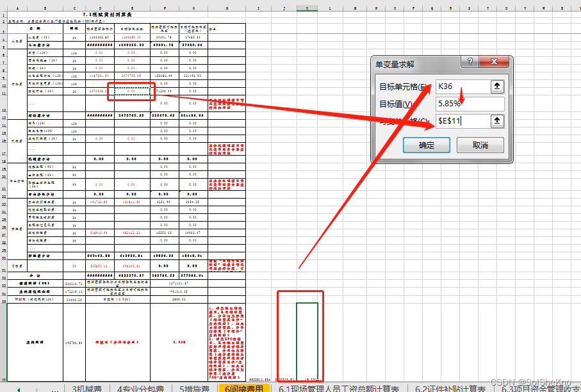581x392 pixels.
Task: Select the active cell K36
Action: click(307, 342)
